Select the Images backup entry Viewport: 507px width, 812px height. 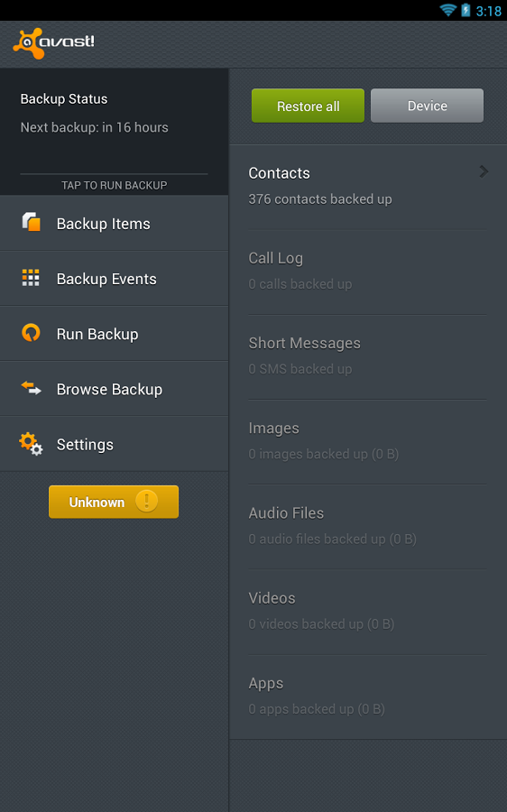point(368,442)
